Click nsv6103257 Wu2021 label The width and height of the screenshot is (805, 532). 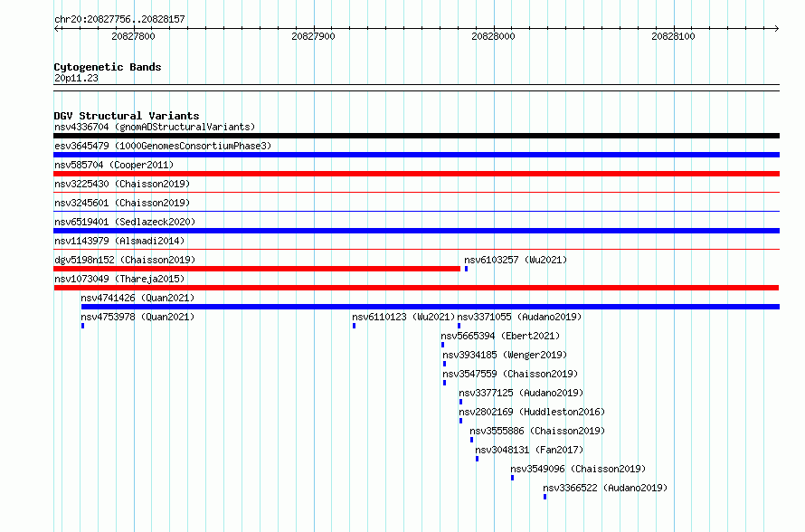(x=516, y=260)
